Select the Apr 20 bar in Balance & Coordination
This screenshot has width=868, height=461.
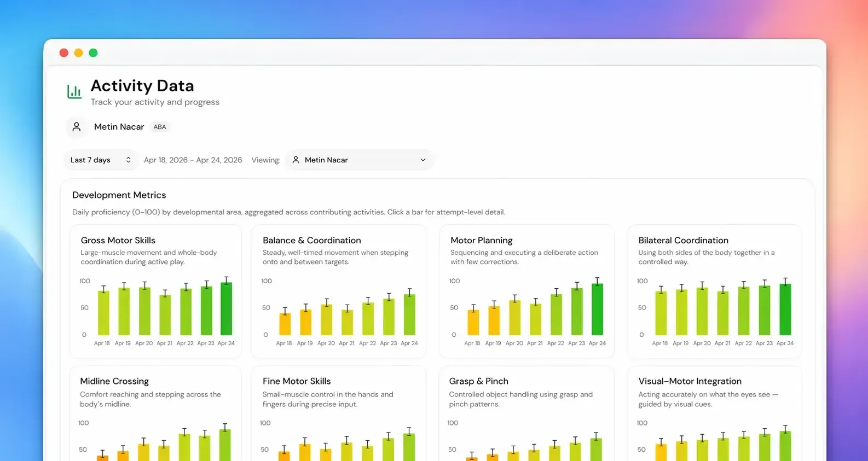(326, 320)
